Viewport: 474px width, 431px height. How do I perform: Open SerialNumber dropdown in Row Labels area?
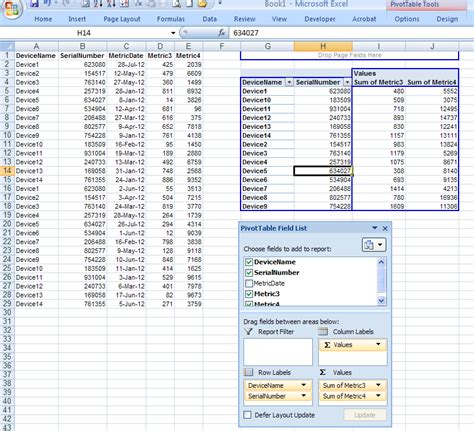click(304, 396)
